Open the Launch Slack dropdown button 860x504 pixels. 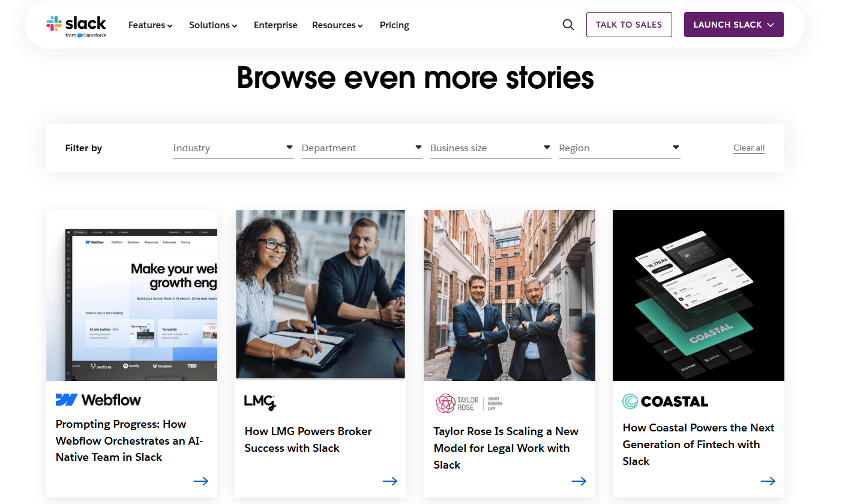[x=734, y=25]
